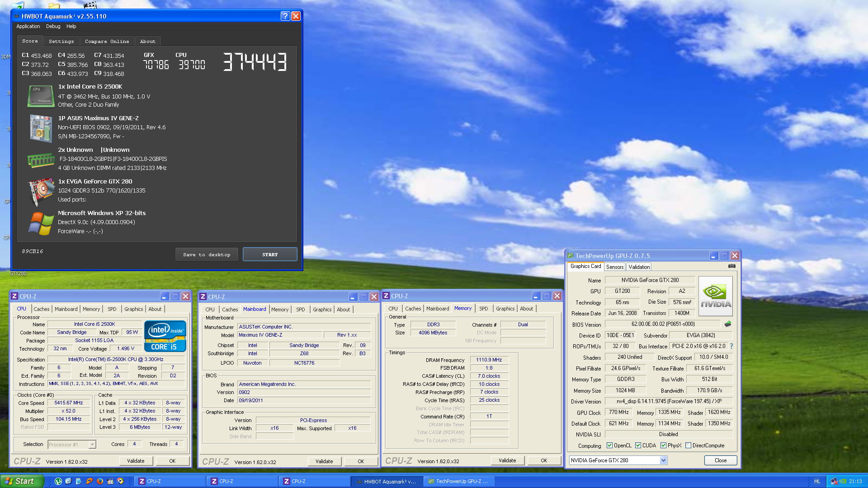Click the Aquamark CPU chip icon

click(41, 96)
